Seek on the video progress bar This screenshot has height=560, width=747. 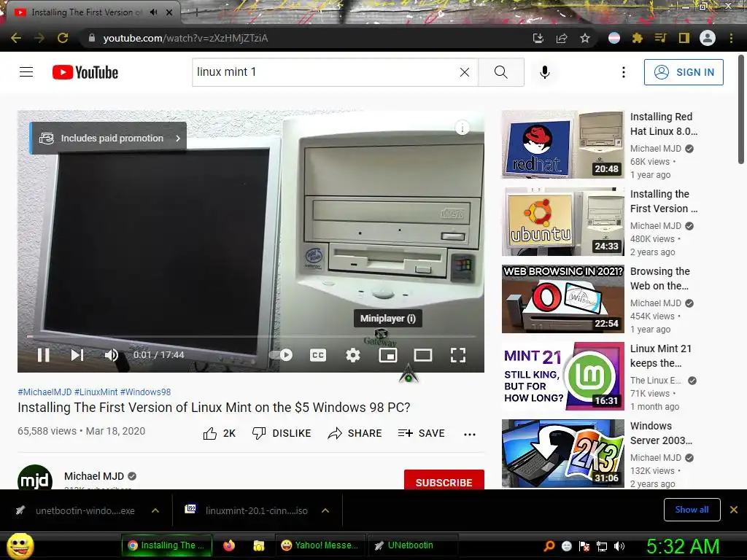(x=251, y=336)
